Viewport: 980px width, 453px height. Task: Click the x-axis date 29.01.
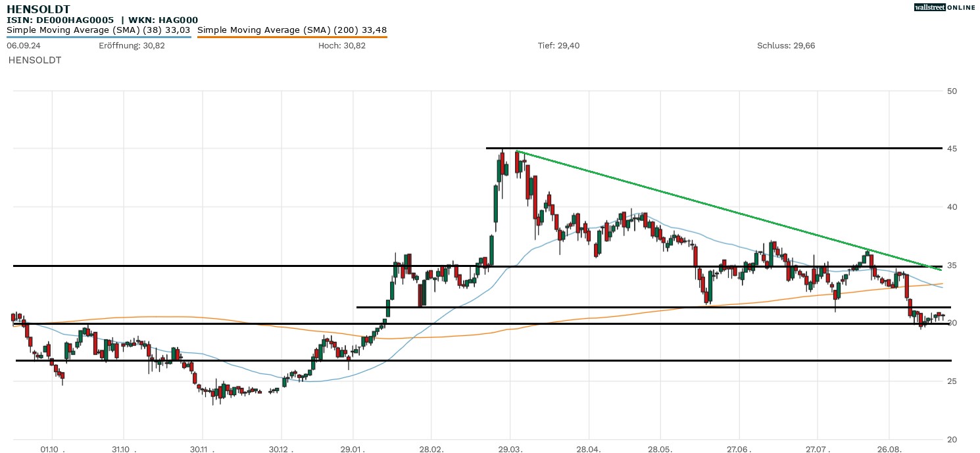tap(354, 448)
